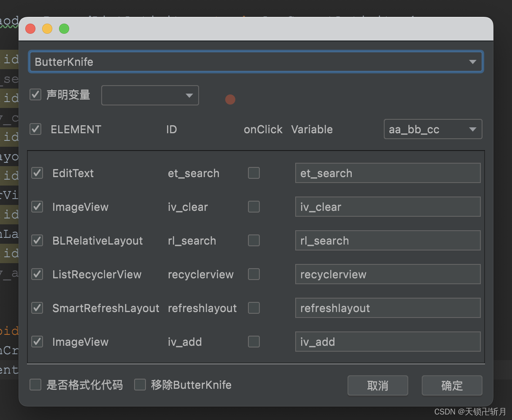Uncheck the ListRecyclerView recyclerview row

pos(37,274)
